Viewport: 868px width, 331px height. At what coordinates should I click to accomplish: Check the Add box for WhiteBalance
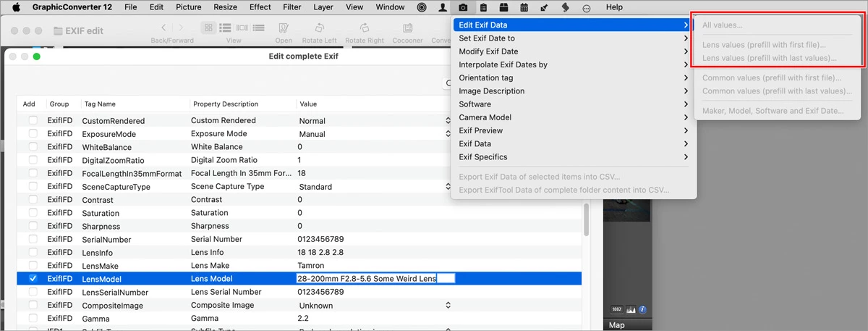33,147
